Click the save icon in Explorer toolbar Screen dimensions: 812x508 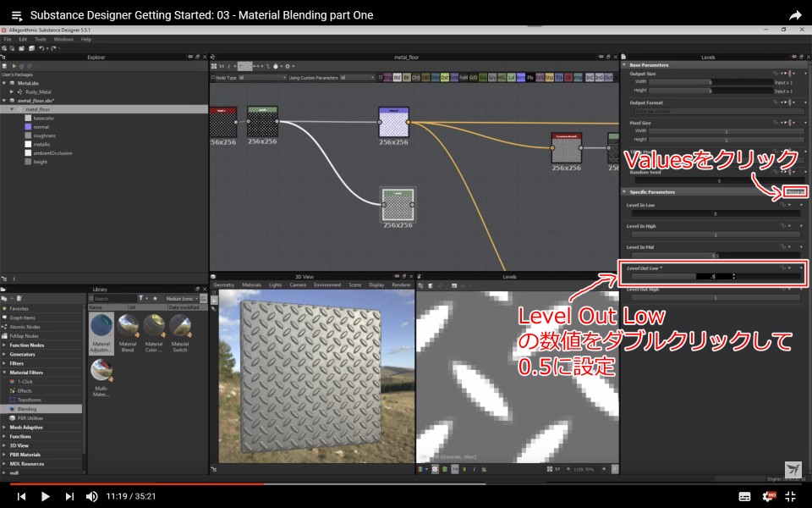pos(5,66)
